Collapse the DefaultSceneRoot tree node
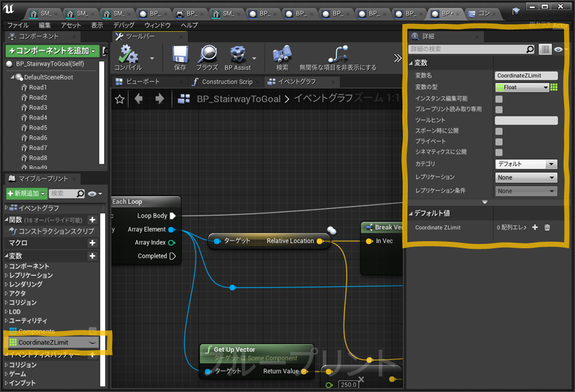The image size is (575, 392). tap(13, 77)
